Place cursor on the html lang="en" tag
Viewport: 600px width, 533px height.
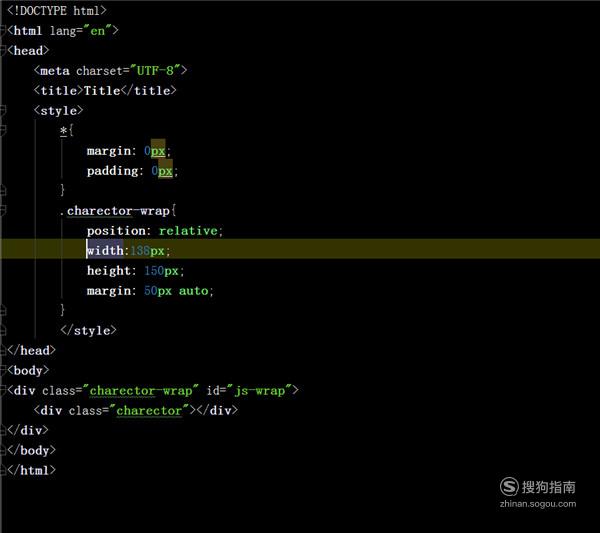tap(63, 30)
